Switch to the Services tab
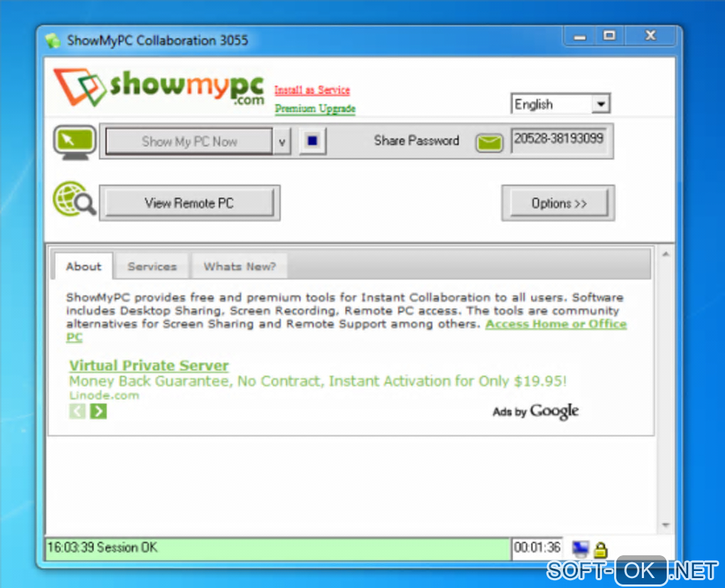This screenshot has height=588, width=725. [x=152, y=267]
